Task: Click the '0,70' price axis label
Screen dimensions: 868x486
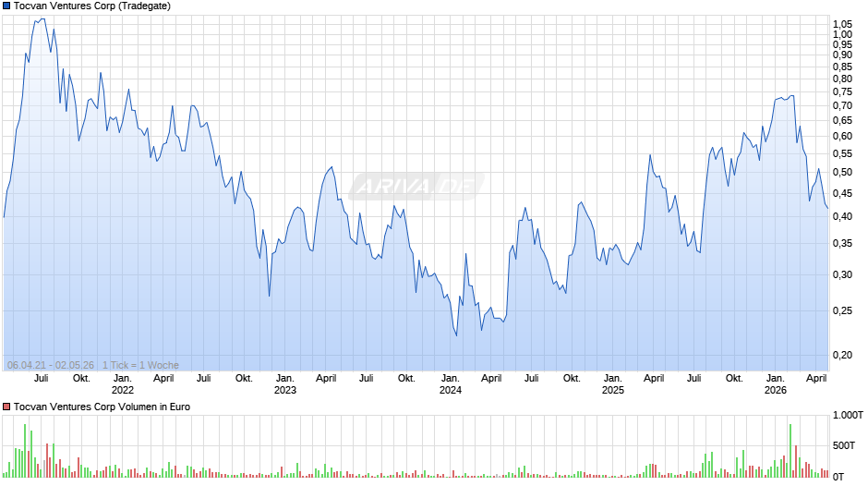Action: coord(842,106)
